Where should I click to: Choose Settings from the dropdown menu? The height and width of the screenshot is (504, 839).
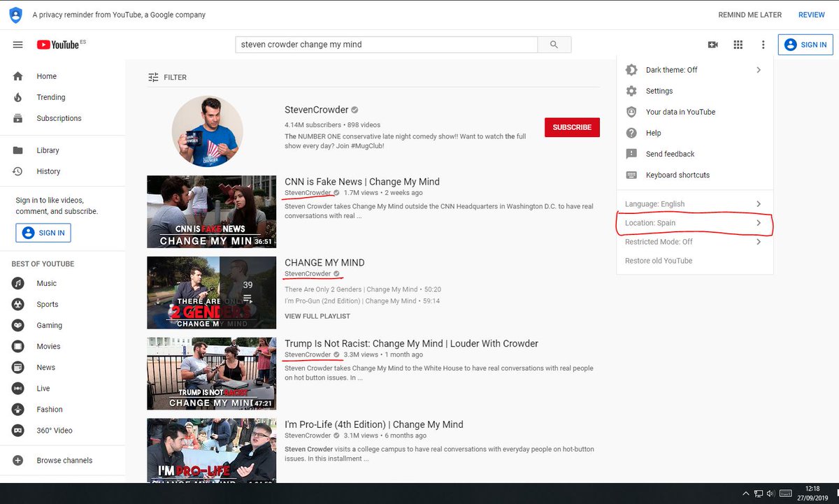[x=695, y=91]
